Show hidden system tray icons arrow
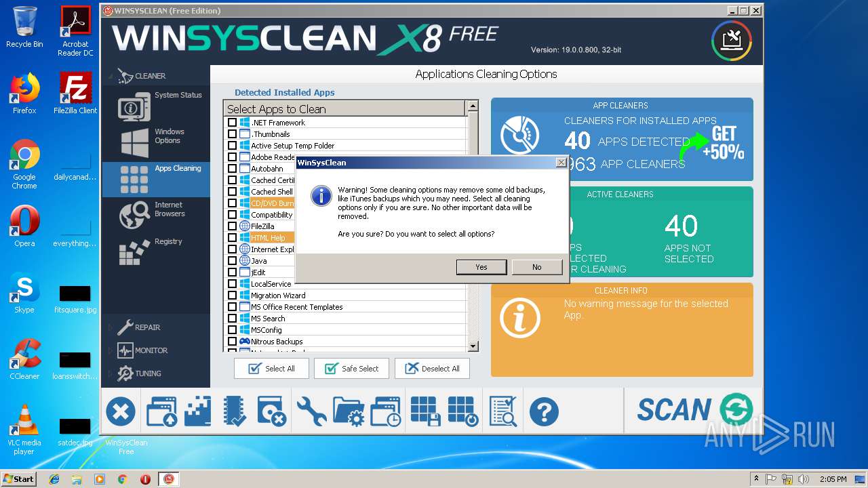This screenshot has height=488, width=868. click(756, 479)
